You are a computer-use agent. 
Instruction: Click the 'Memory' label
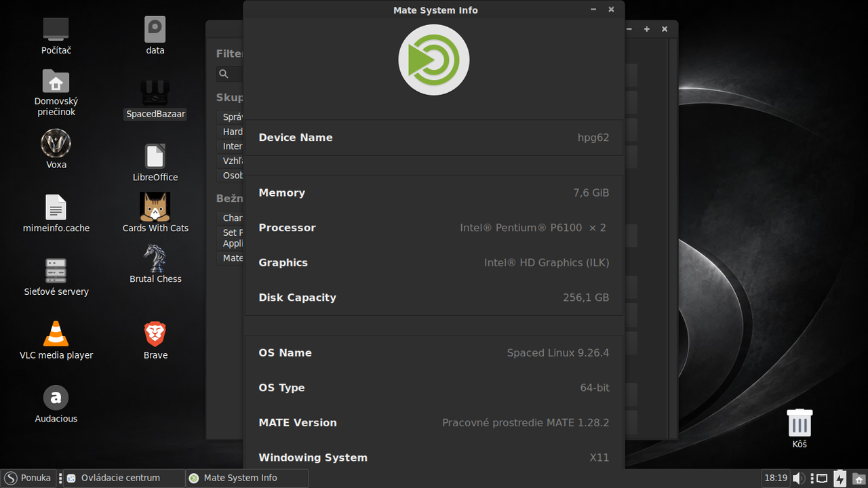click(281, 193)
